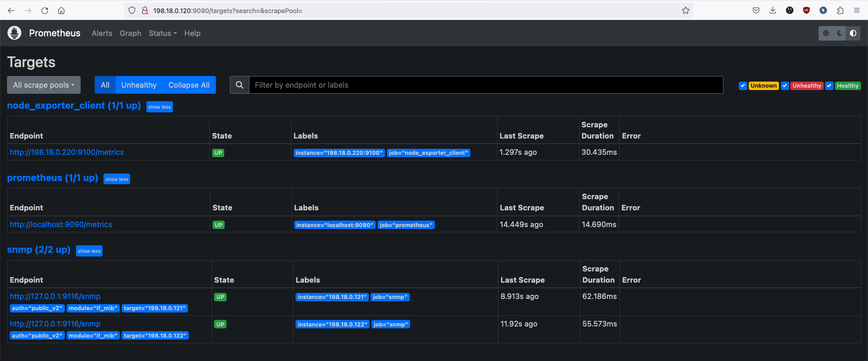Click the search magnifier icon beside filter
The width and height of the screenshot is (868, 361).
click(240, 85)
